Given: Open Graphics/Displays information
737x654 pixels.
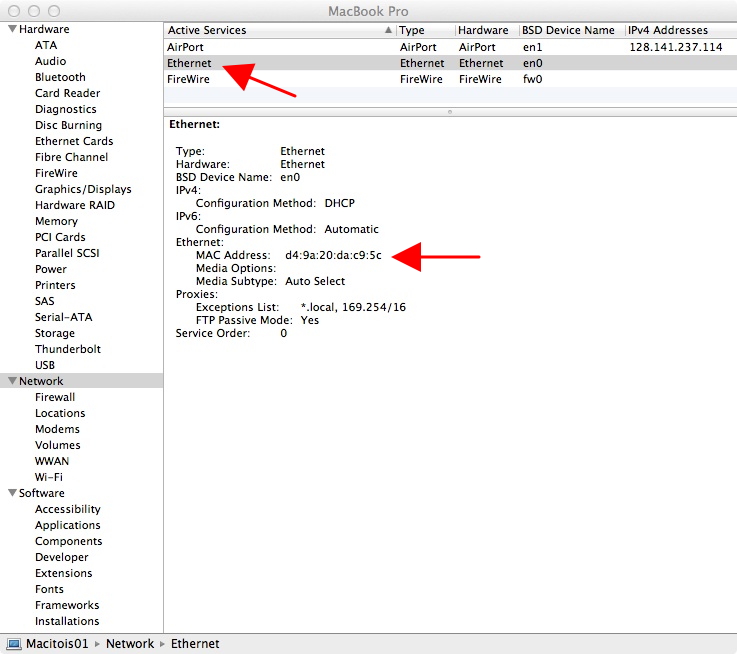Looking at the screenshot, I should (83, 189).
